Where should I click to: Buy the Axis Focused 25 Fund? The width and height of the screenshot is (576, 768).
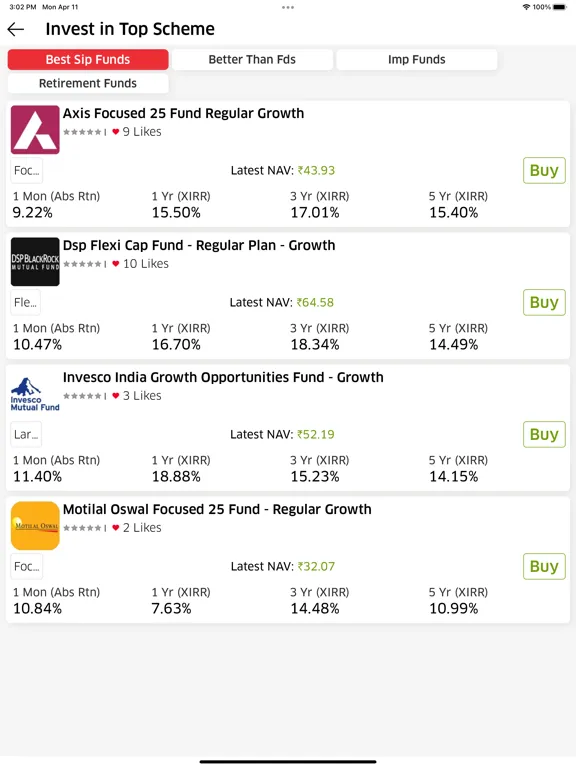click(544, 170)
